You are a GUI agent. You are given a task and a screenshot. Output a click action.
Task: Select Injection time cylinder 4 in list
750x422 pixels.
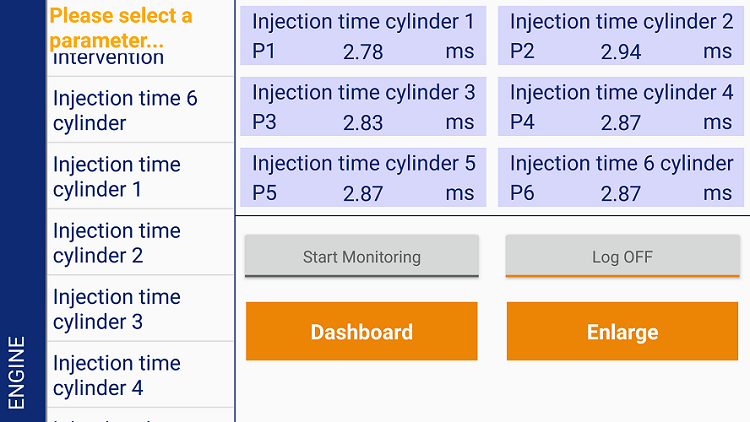point(140,374)
